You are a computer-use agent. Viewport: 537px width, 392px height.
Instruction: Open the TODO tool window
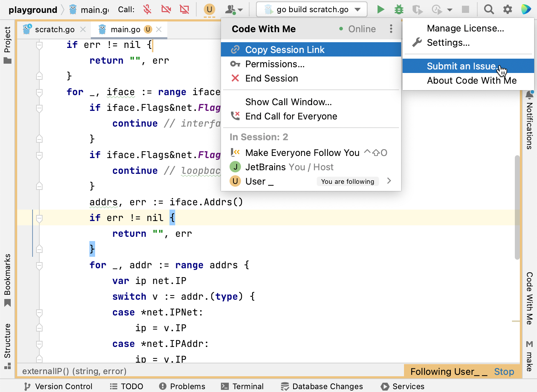[127, 386]
